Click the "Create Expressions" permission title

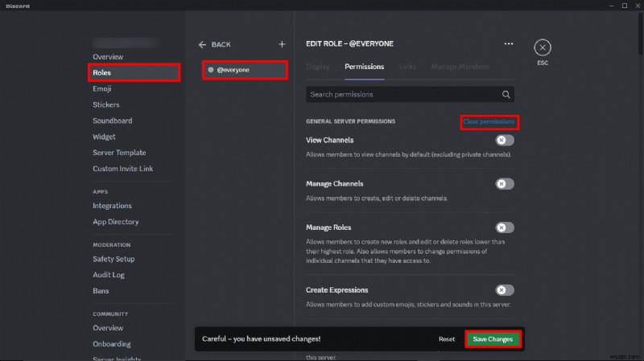click(x=336, y=290)
